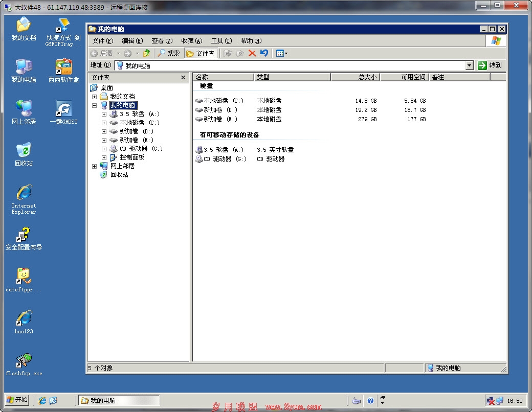Close the 文件夹 folder pane
The height and width of the screenshot is (412, 532).
pyautogui.click(x=183, y=78)
